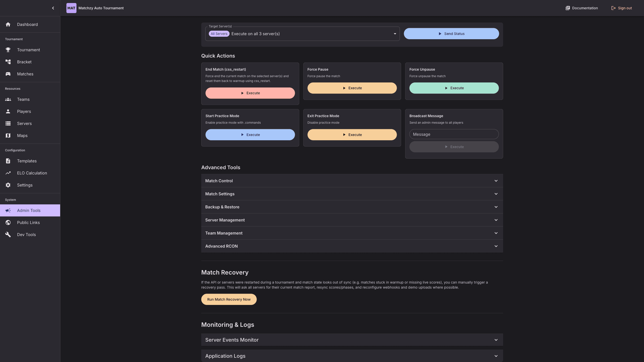Open Bracket via the bracket icon
The image size is (644, 362).
point(8,62)
